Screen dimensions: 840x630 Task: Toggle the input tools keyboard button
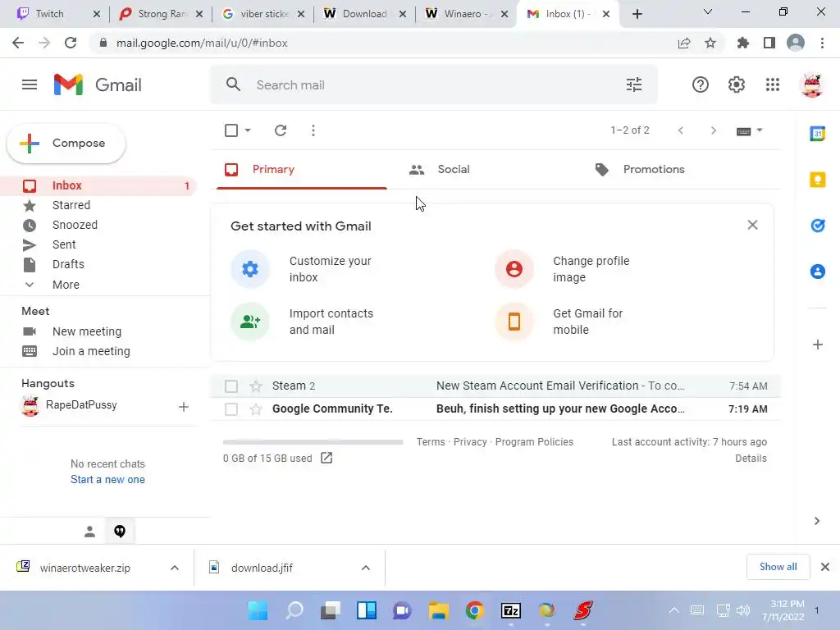tap(743, 131)
